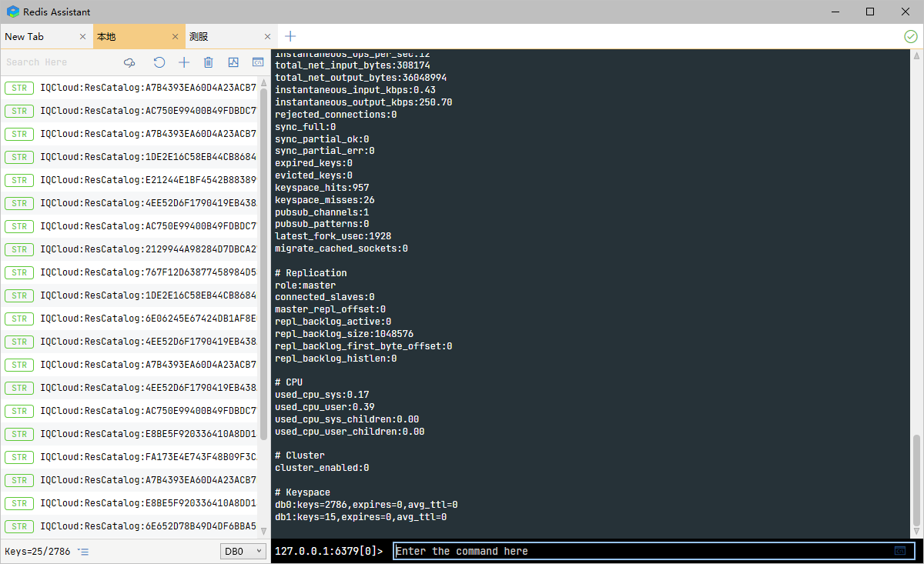Click the console scrollbar up arrow
This screenshot has width=924, height=564.
pyautogui.click(x=916, y=55)
